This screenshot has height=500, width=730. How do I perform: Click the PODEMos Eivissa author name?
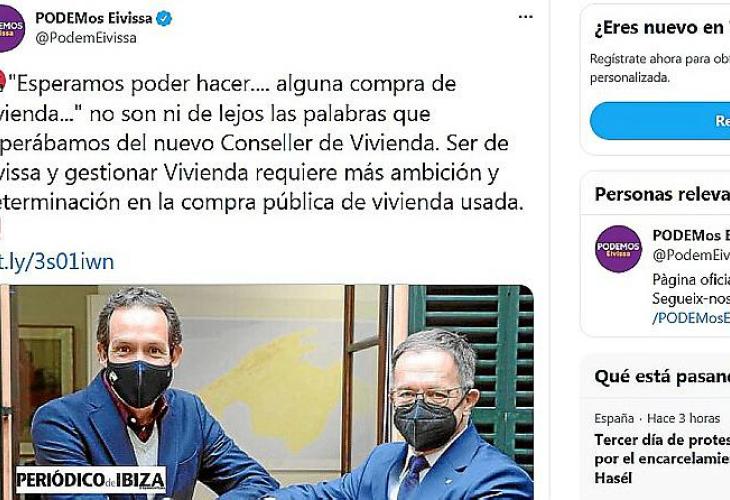coord(94,18)
